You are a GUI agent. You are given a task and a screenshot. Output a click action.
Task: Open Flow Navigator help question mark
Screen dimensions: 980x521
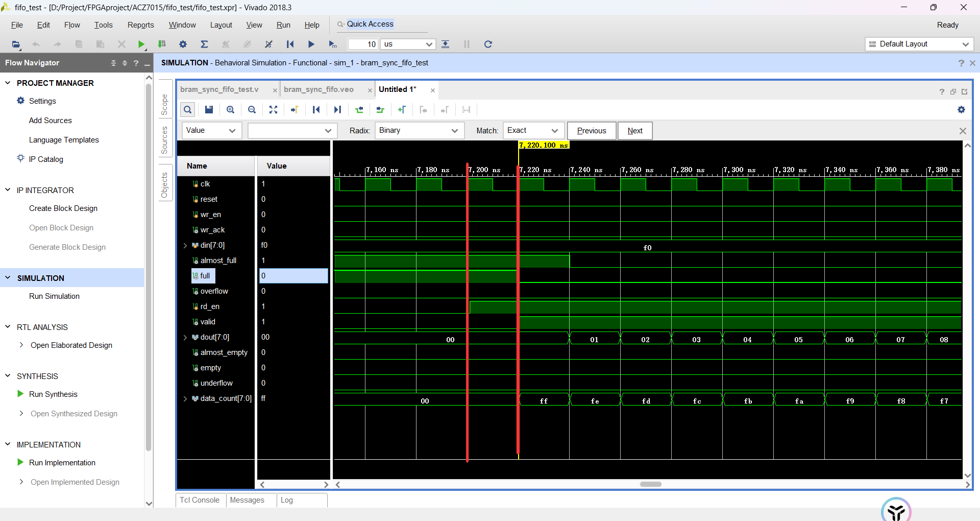tap(136, 63)
